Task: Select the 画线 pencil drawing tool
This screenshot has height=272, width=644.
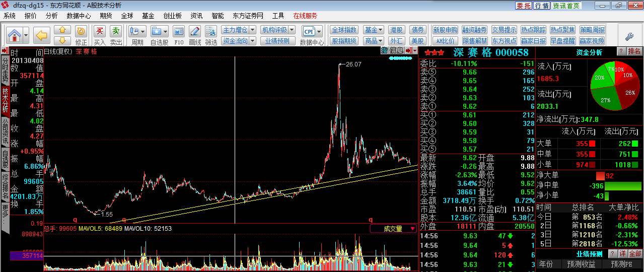Action: click(x=195, y=31)
